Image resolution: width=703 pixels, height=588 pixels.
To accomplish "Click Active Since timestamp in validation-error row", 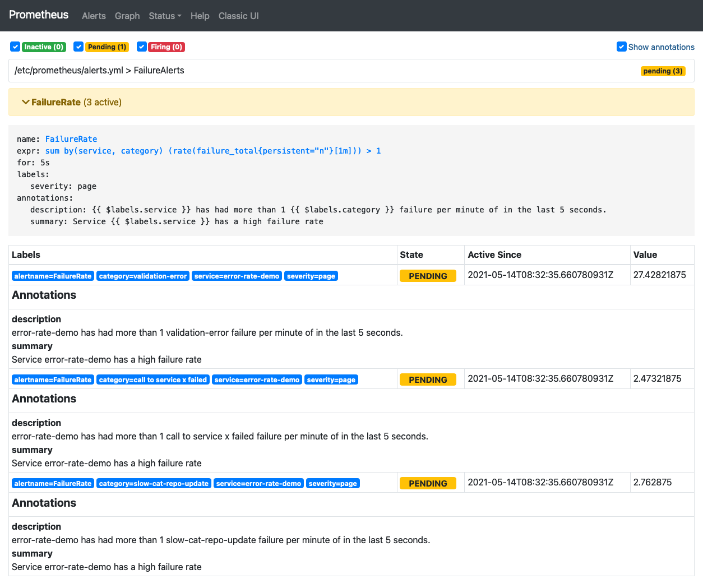I will tap(540, 275).
